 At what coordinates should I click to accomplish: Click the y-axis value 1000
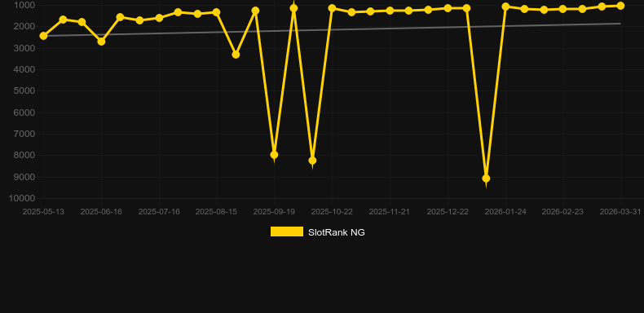point(24,6)
